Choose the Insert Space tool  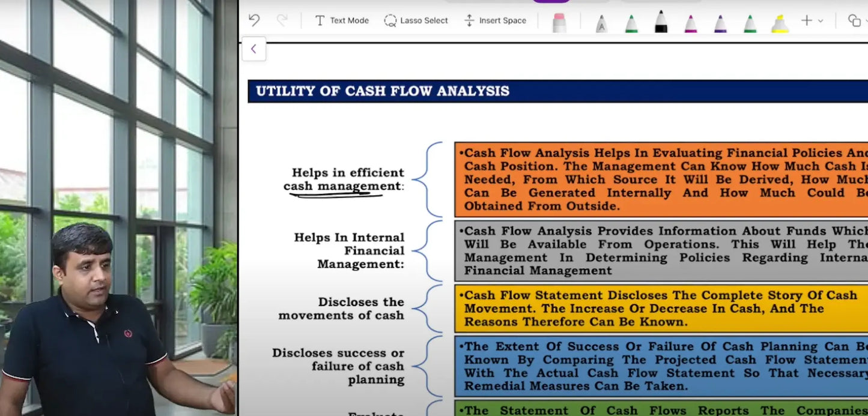pyautogui.click(x=495, y=20)
